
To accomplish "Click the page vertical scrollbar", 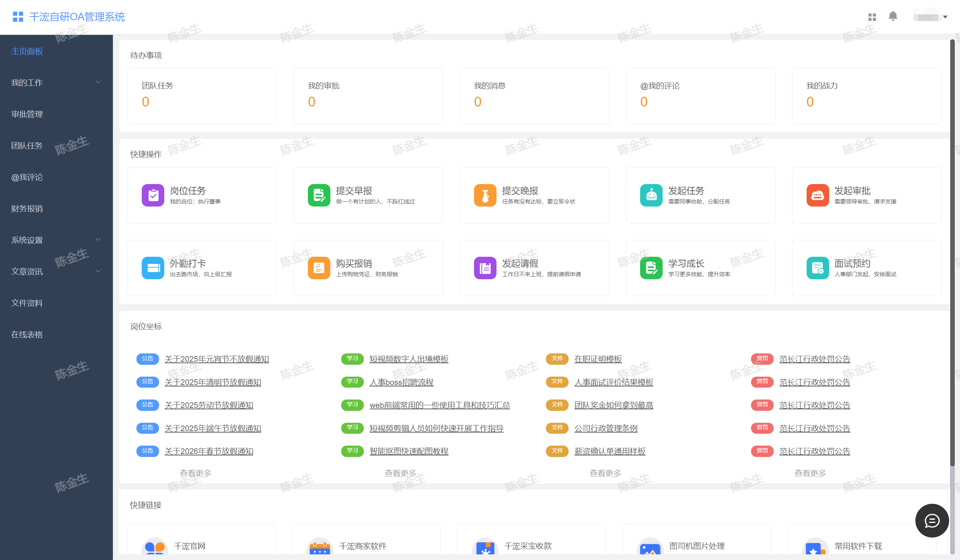I will coord(952,252).
